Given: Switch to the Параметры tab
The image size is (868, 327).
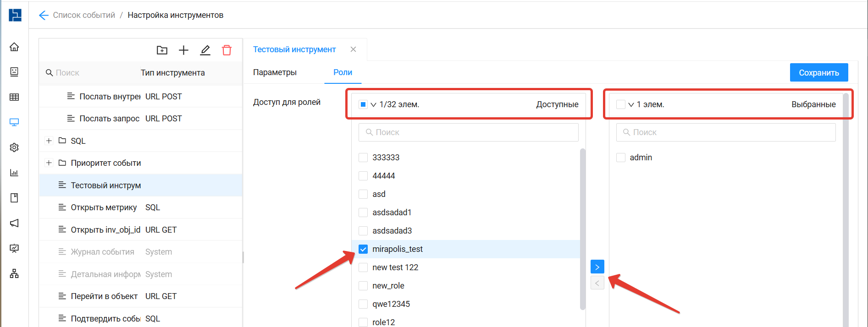Looking at the screenshot, I should pyautogui.click(x=275, y=72).
